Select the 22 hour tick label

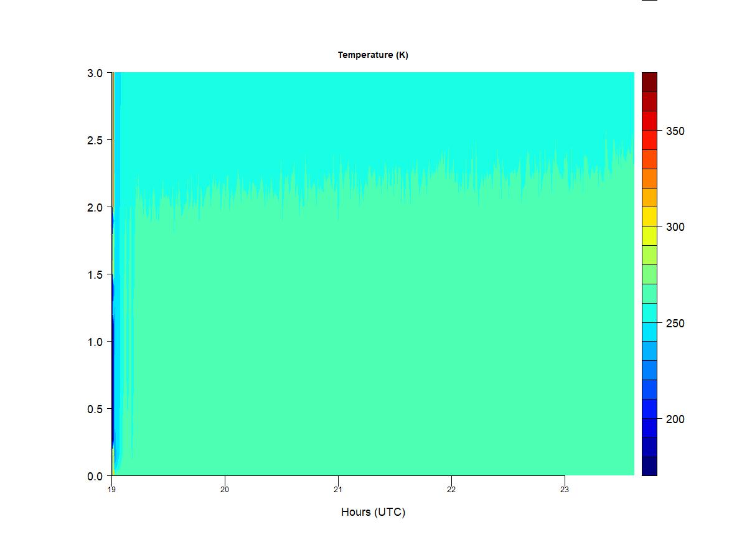point(451,489)
